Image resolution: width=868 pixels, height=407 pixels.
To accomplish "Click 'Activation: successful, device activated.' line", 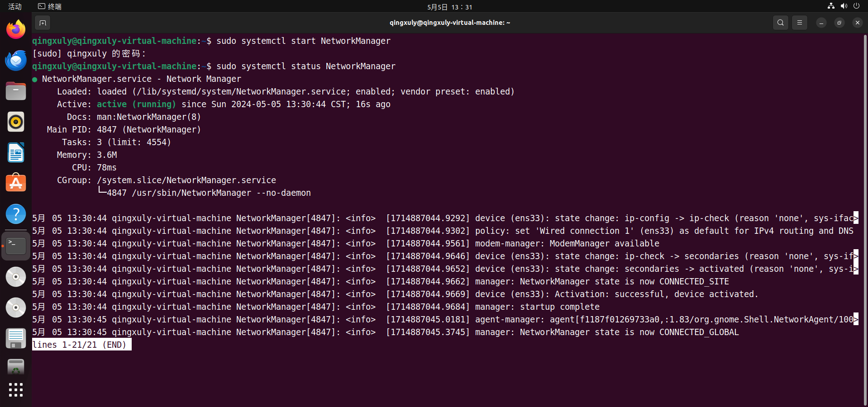I will 657,294.
